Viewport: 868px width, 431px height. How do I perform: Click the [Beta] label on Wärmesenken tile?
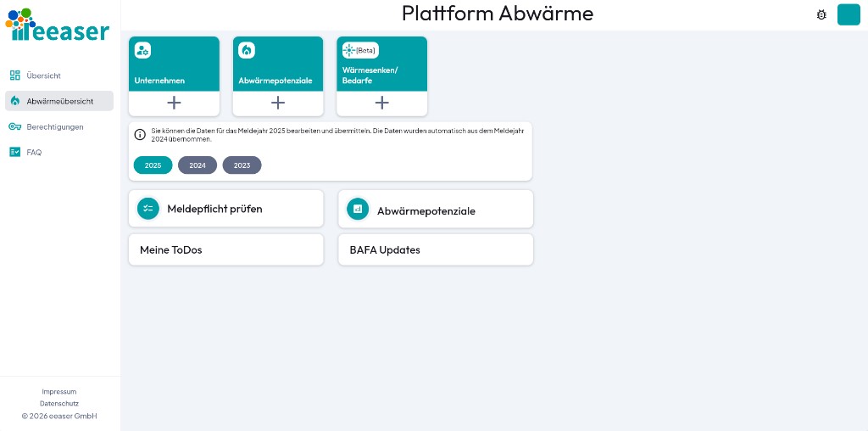[x=366, y=50]
